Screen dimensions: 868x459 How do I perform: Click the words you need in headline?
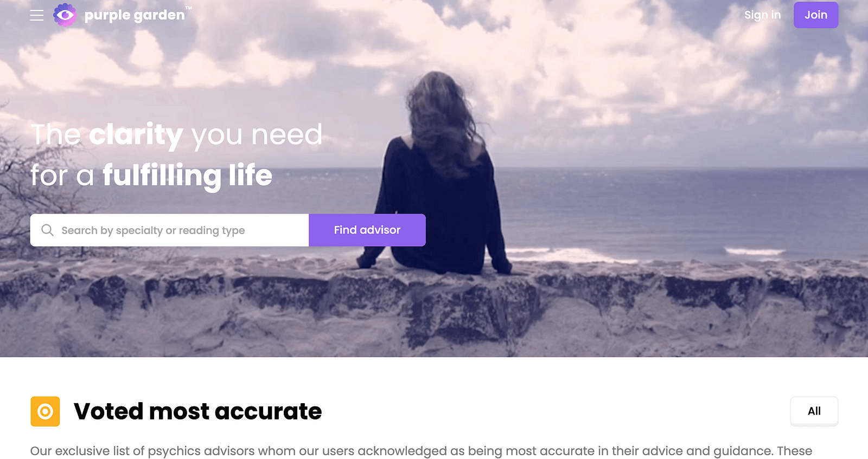click(257, 135)
